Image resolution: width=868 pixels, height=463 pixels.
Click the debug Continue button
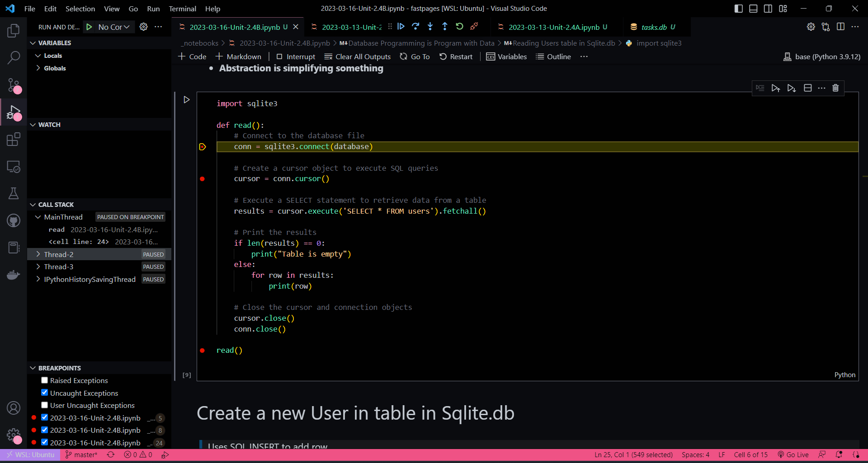(401, 27)
